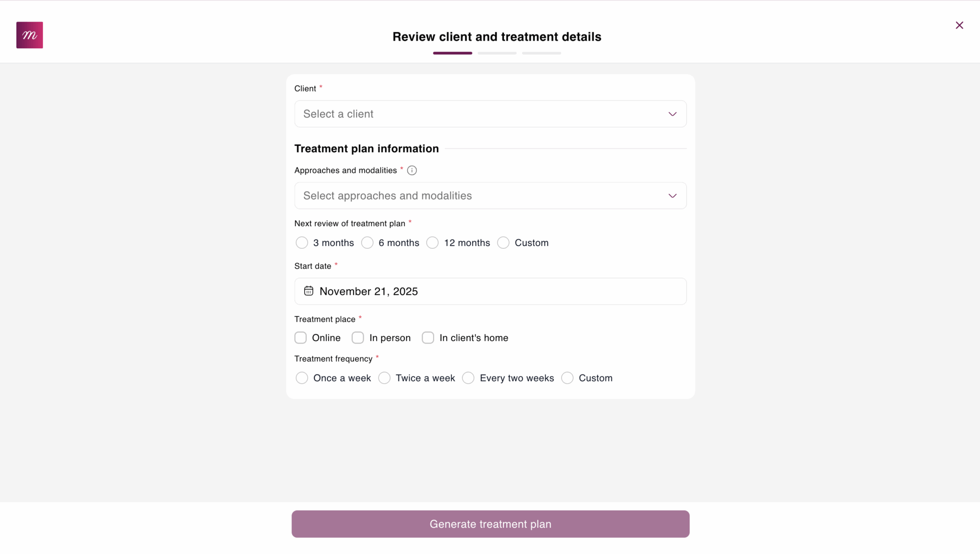
Task: Click the app logo icon
Action: point(30,34)
